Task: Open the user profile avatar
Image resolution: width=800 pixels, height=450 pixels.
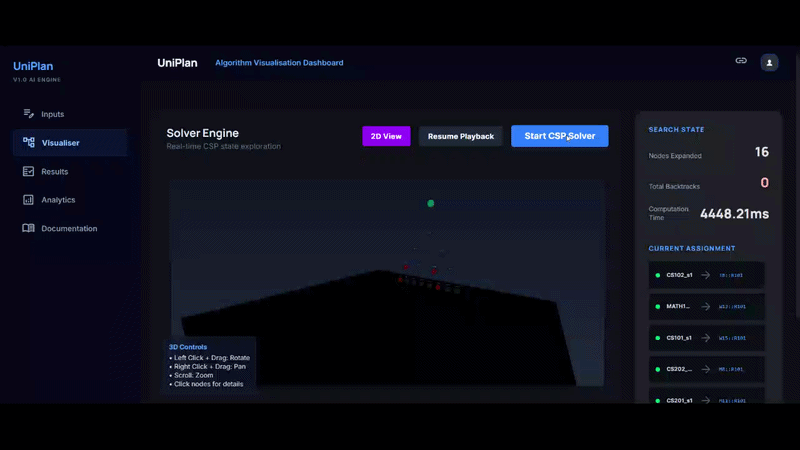Action: [769, 63]
